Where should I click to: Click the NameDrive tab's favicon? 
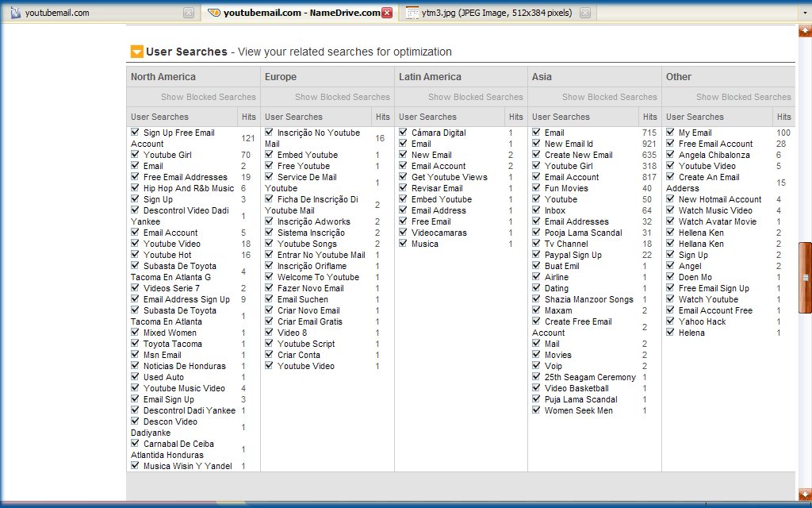pyautogui.click(x=213, y=13)
